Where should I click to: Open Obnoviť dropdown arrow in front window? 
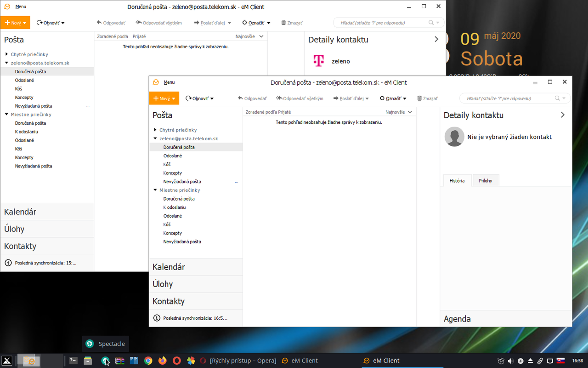pos(212,98)
